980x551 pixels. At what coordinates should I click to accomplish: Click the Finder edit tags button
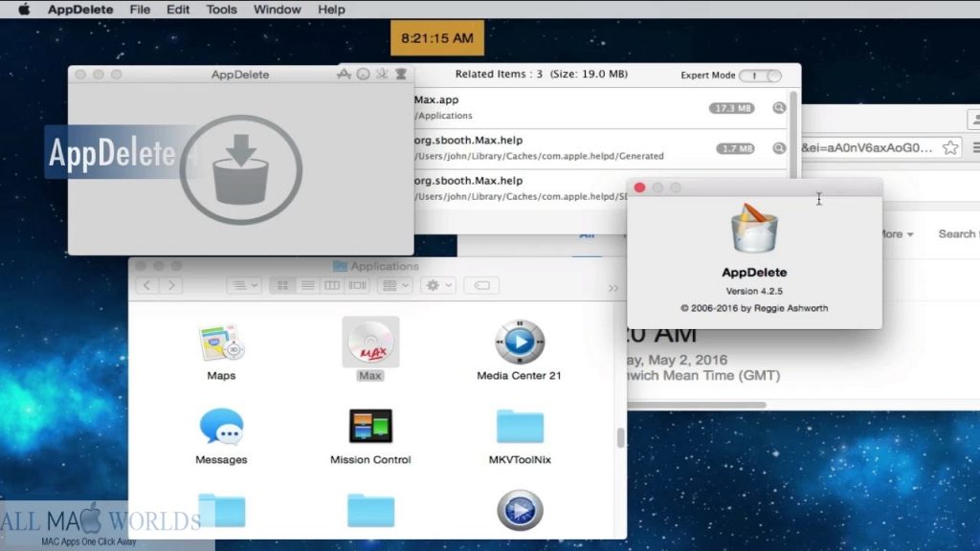(481, 285)
